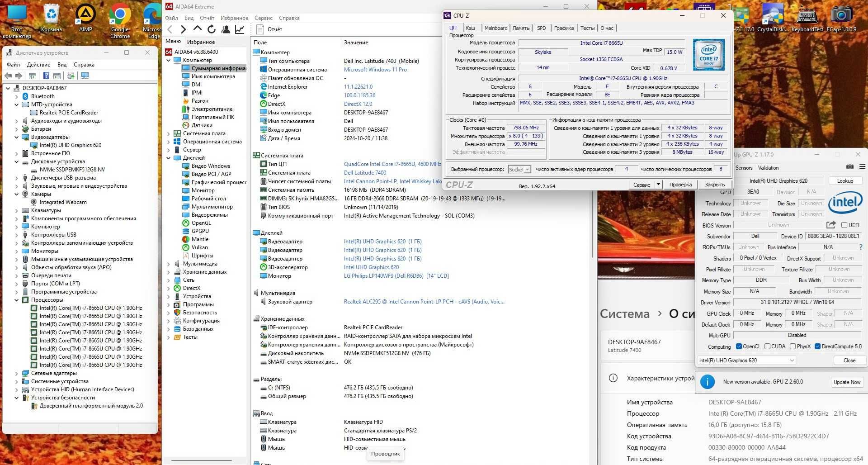Open the ECap desktop shortcut
The image size is (868, 465).
click(x=841, y=18)
